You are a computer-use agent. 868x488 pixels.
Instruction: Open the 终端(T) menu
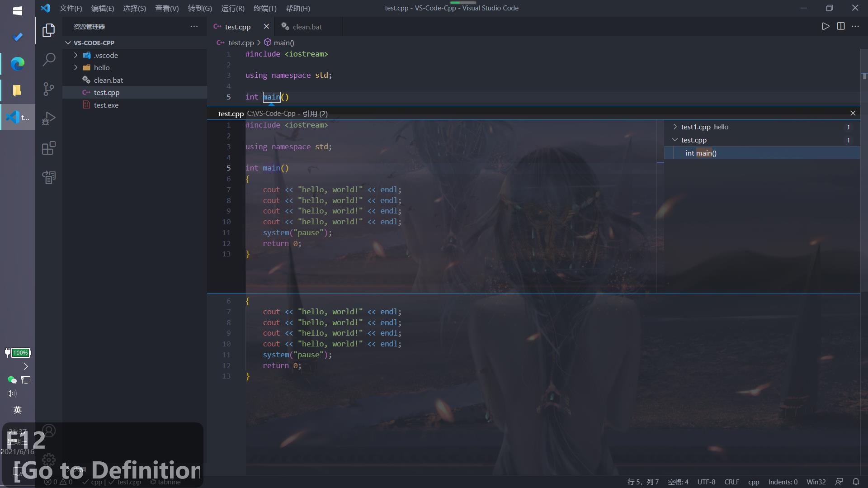265,8
